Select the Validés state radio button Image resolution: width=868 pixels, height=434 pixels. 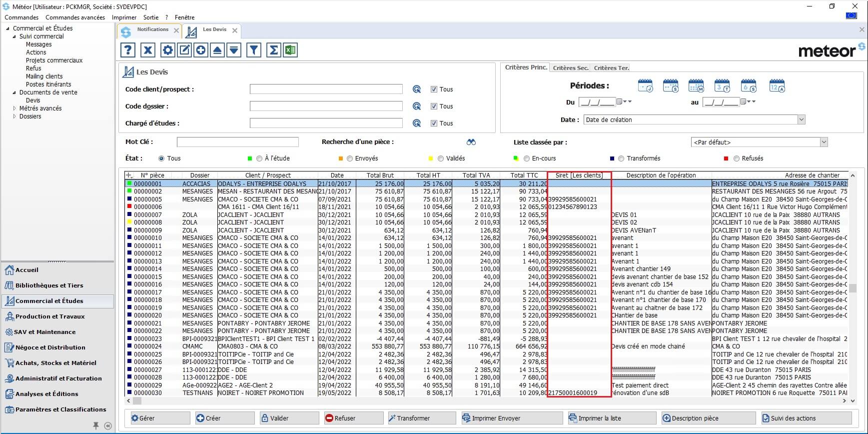pos(440,158)
